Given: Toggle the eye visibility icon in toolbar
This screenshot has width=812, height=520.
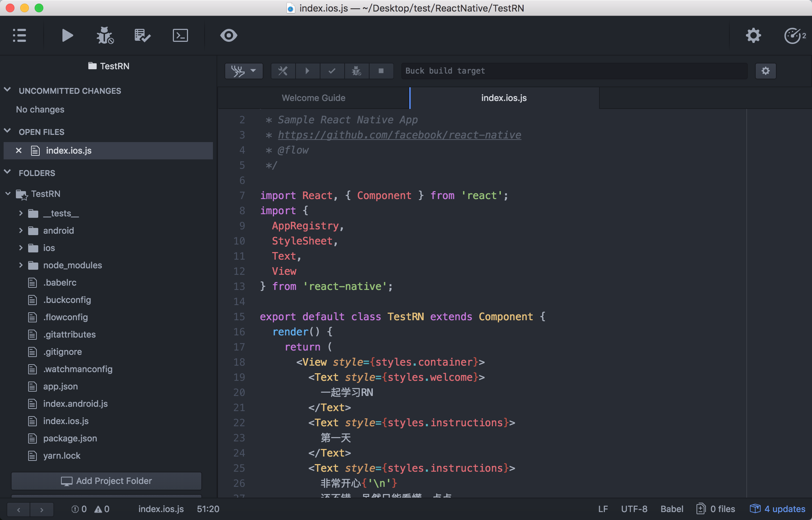Looking at the screenshot, I should [x=229, y=36].
